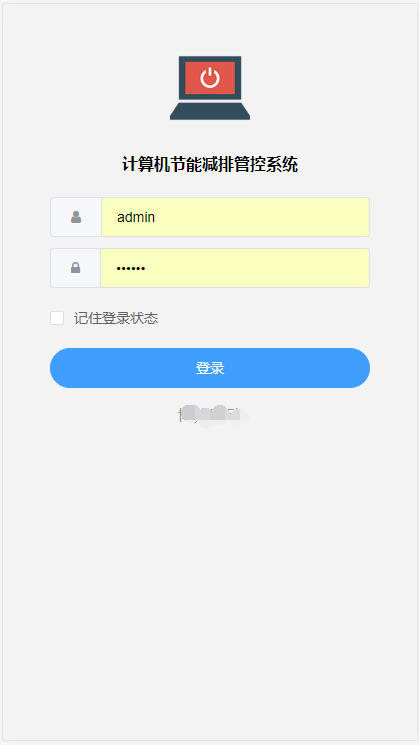The width and height of the screenshot is (420, 745).
Task: Click the 记住登录状态 label text
Action: click(x=116, y=318)
